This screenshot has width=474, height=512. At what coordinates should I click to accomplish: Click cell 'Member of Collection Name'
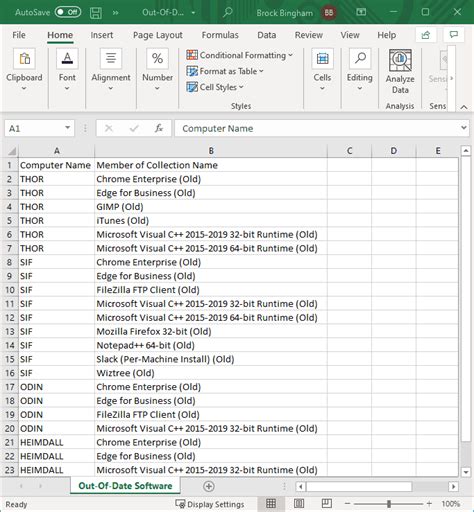point(211,165)
